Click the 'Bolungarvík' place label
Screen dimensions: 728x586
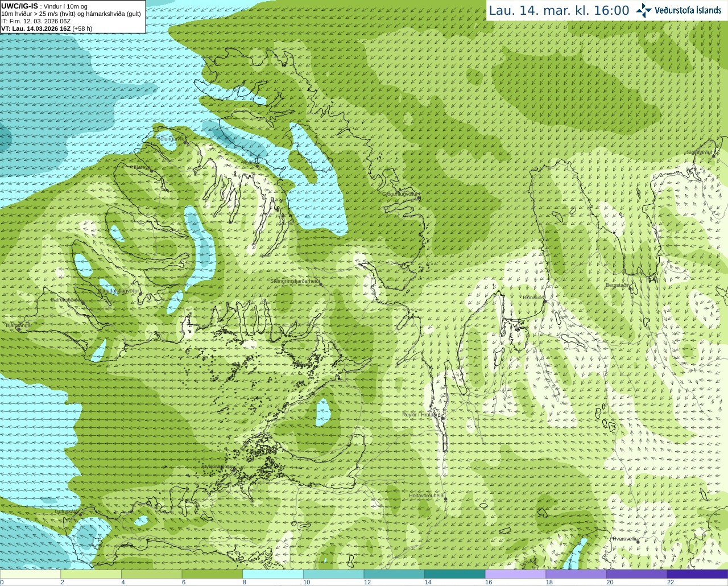171,138
